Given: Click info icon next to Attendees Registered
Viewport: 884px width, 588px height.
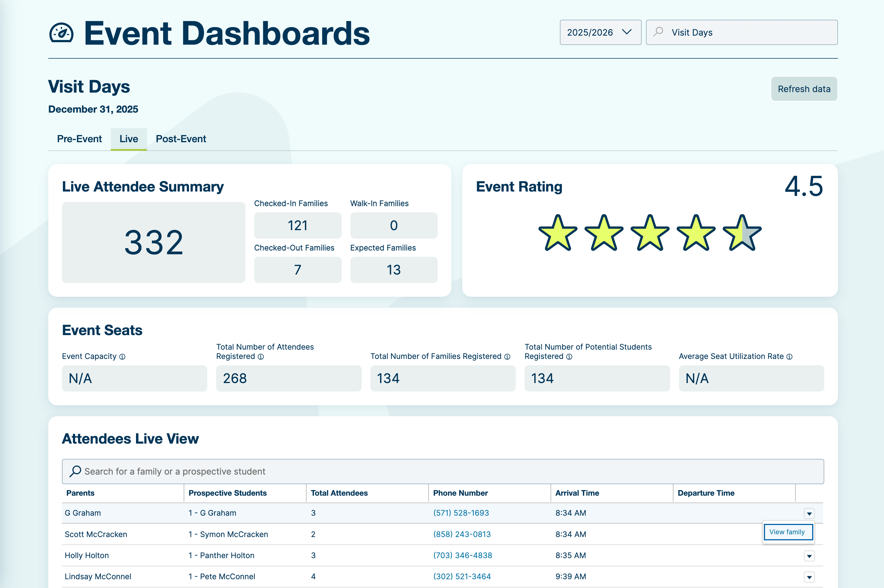Looking at the screenshot, I should click(261, 357).
